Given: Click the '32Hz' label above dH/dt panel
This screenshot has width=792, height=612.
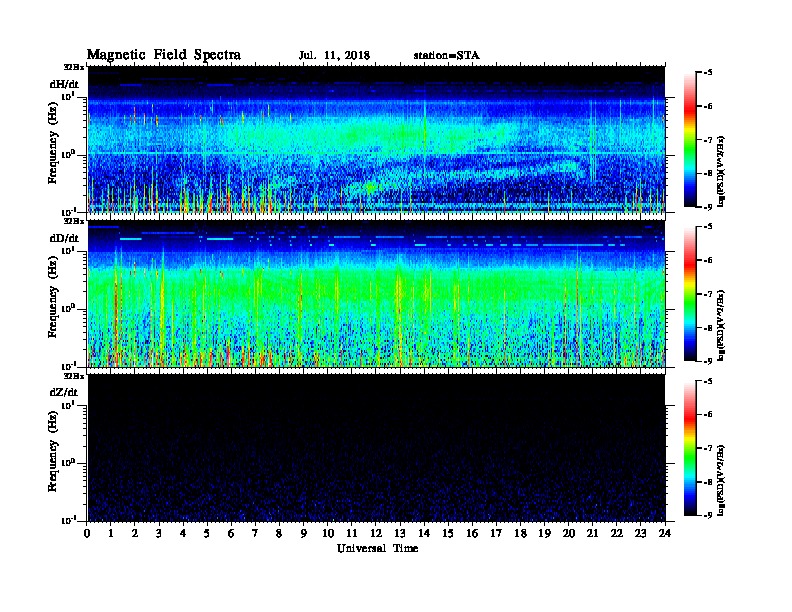Looking at the screenshot, I should 73,67.
